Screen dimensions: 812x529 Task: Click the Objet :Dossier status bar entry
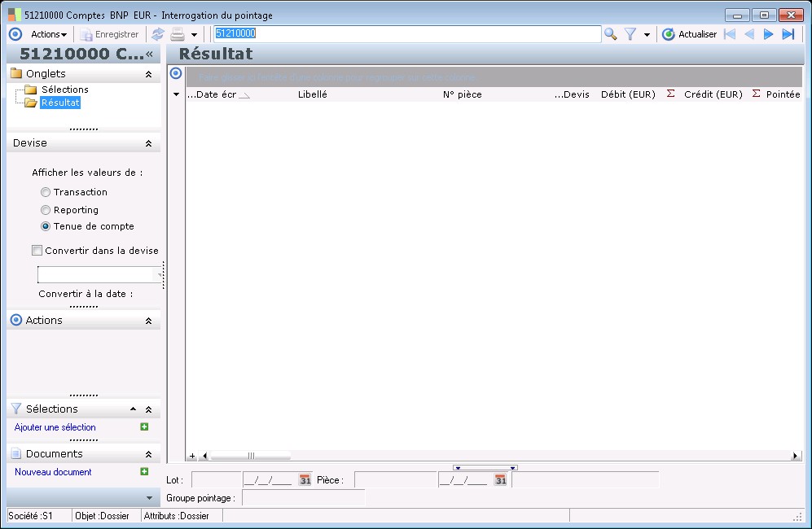coord(102,516)
